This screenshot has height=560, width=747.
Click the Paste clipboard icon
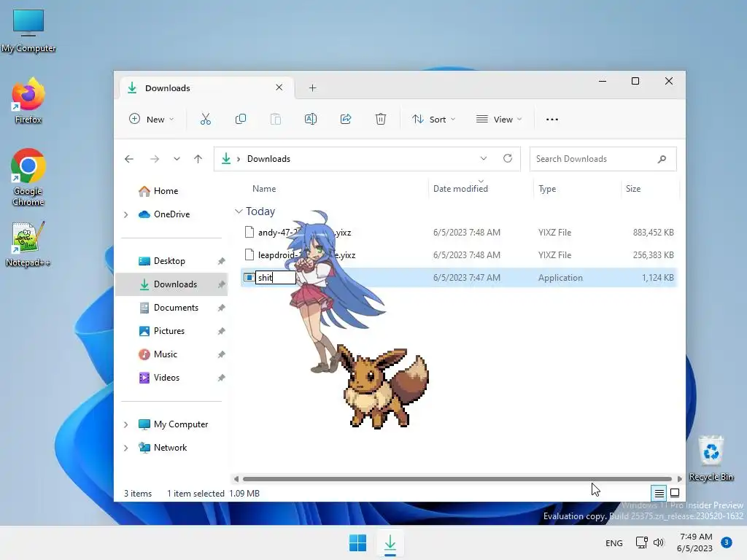[275, 119]
